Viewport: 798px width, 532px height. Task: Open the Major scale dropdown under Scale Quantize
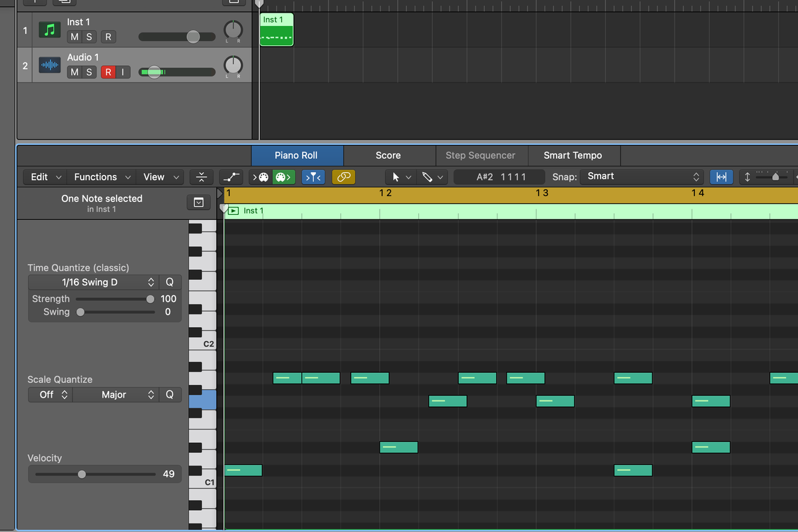116,394
